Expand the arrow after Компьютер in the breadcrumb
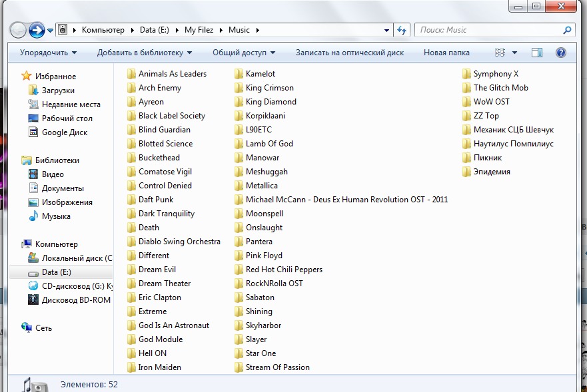587x392 pixels. point(133,31)
